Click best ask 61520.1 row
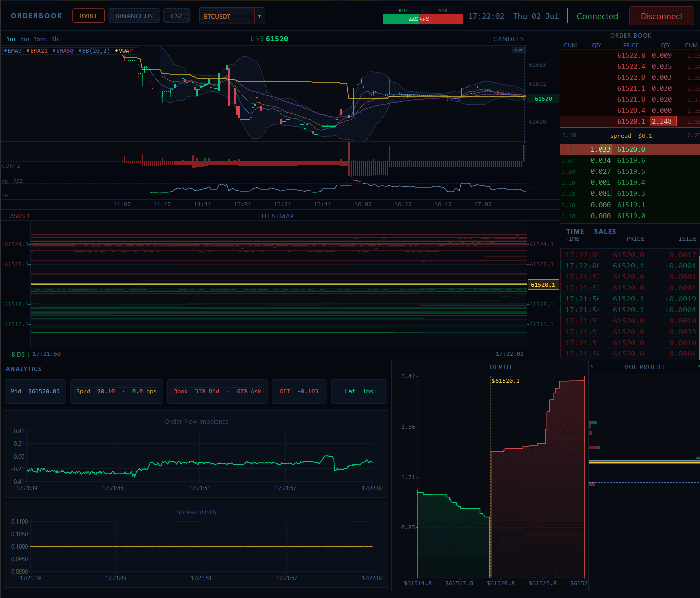The height and width of the screenshot is (598, 700). [630, 121]
